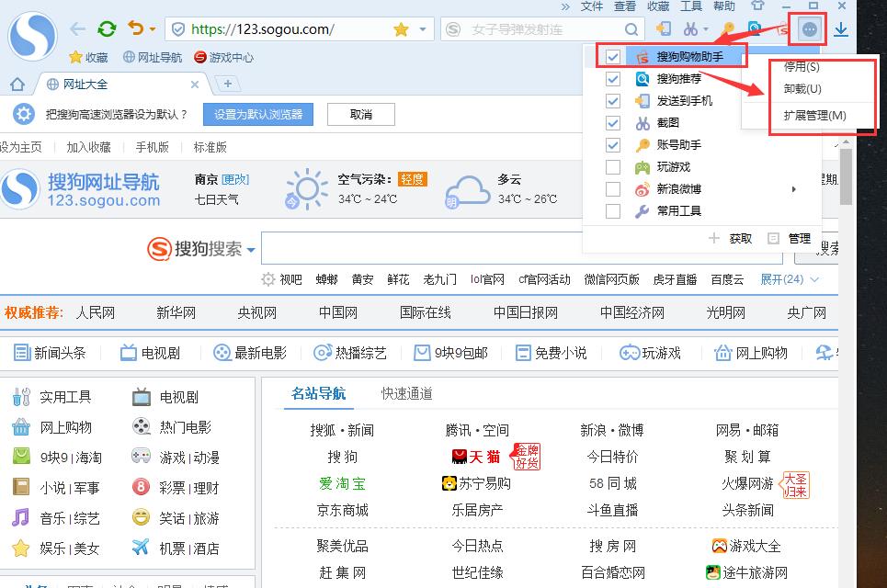Expand 展开(24) hot links
Image resolution: width=887 pixels, height=588 pixels.
click(x=790, y=279)
